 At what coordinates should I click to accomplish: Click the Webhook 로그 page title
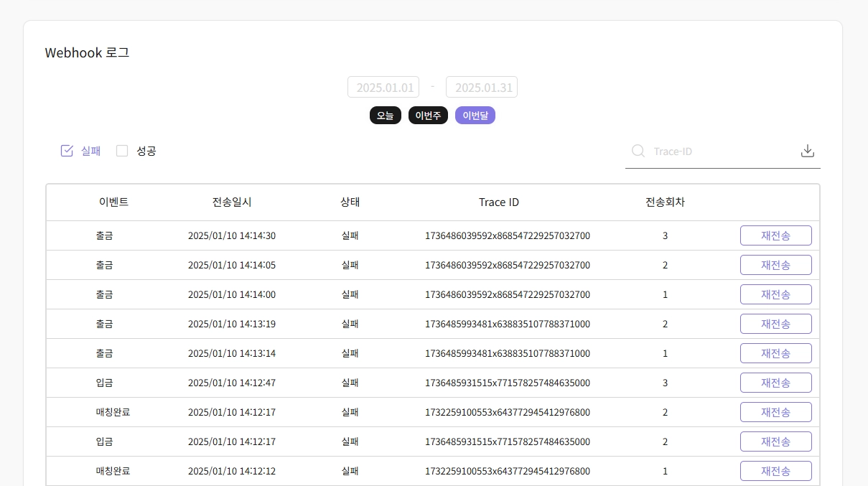tap(87, 53)
